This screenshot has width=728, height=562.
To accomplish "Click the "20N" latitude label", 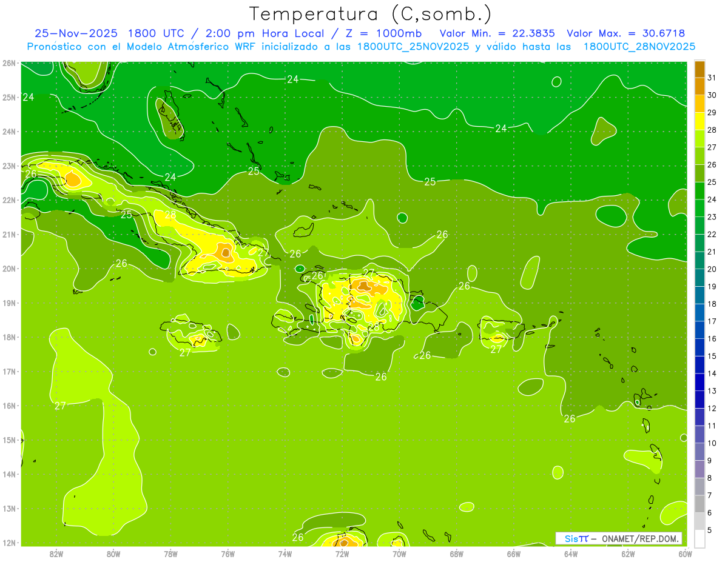I will [9, 268].
